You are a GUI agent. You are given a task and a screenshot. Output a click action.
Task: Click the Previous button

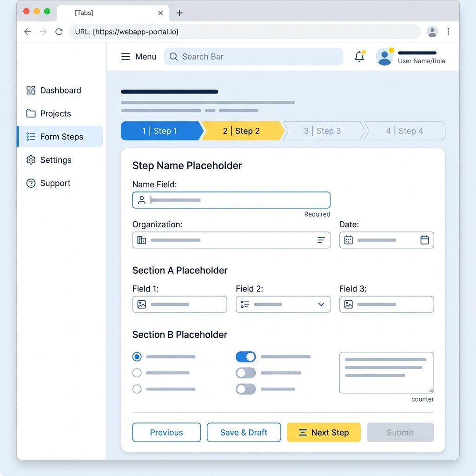pos(166,432)
